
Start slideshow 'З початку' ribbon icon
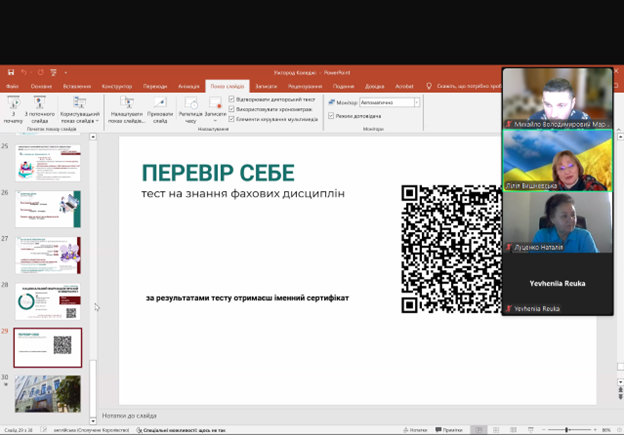pyautogui.click(x=13, y=103)
